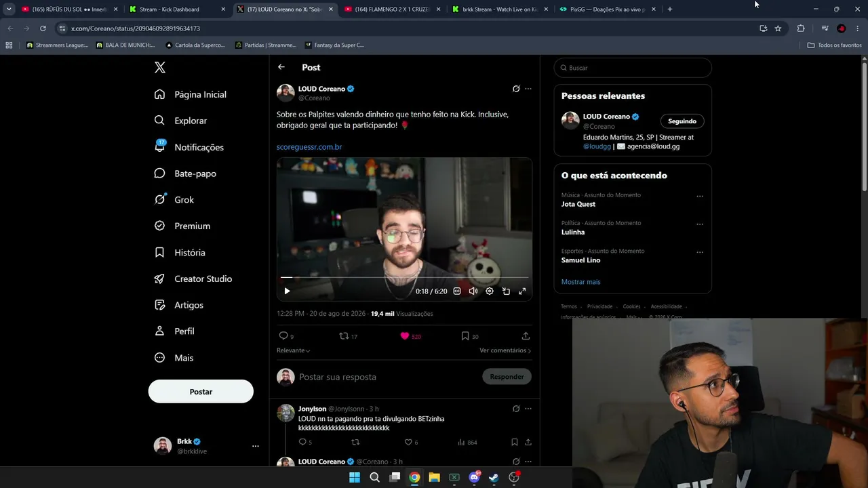Click the Postar button
Viewport: 868px width, 488px height.
click(201, 392)
